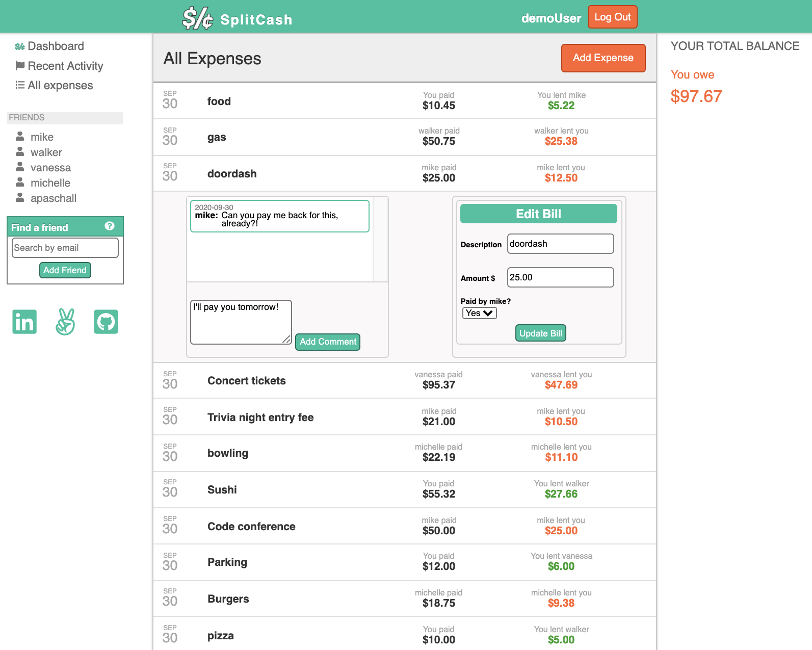Click the Find a friend help question-mark icon

pyautogui.click(x=110, y=226)
